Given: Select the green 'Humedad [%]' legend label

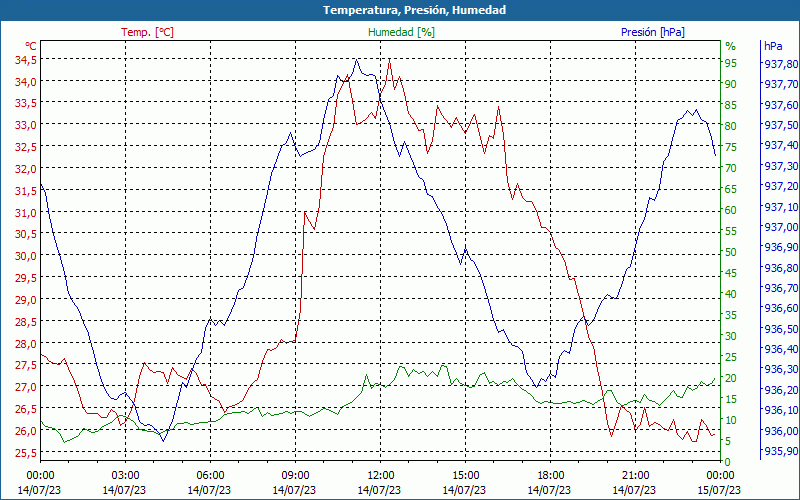Looking at the screenshot, I should pos(402,32).
